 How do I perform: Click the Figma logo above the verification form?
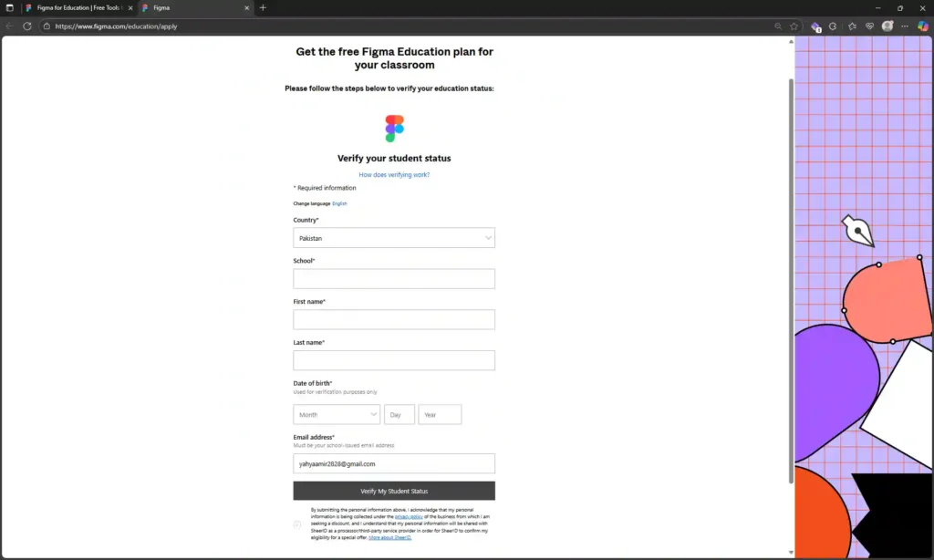click(x=393, y=127)
